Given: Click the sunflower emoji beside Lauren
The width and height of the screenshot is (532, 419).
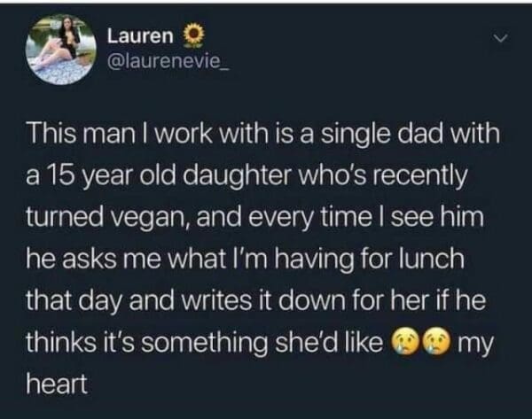Looking at the screenshot, I should [191, 36].
